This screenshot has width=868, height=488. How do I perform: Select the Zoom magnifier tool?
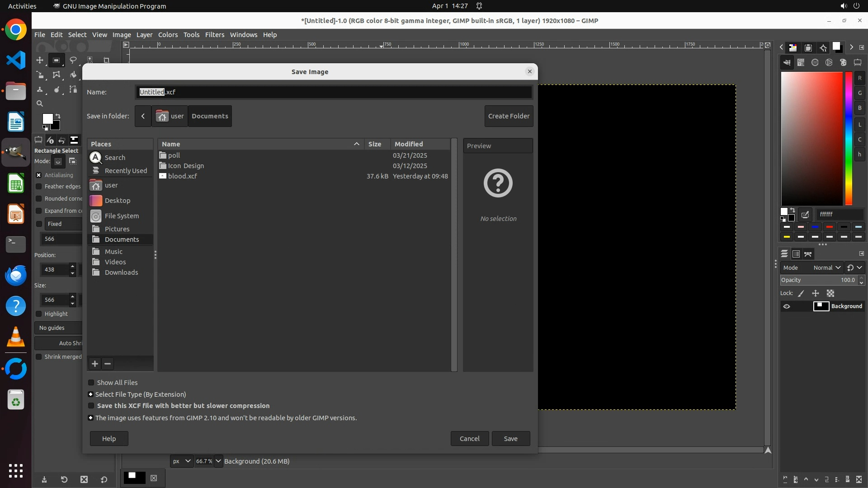(40, 103)
